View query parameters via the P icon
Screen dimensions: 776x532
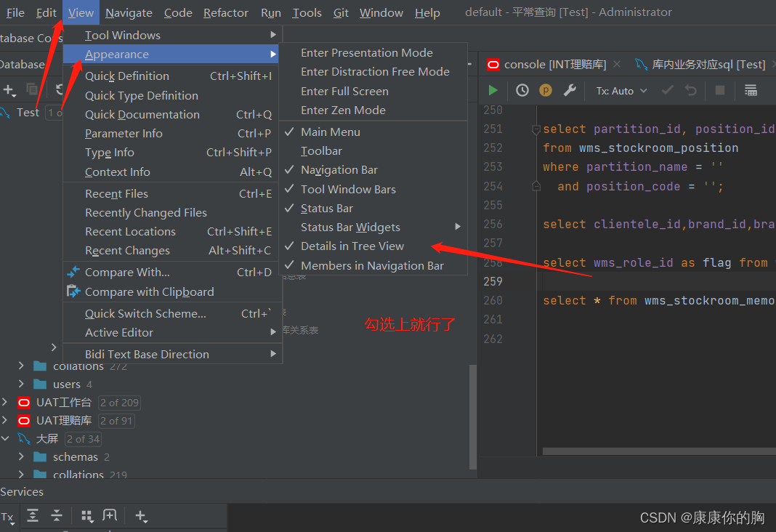coord(546,90)
